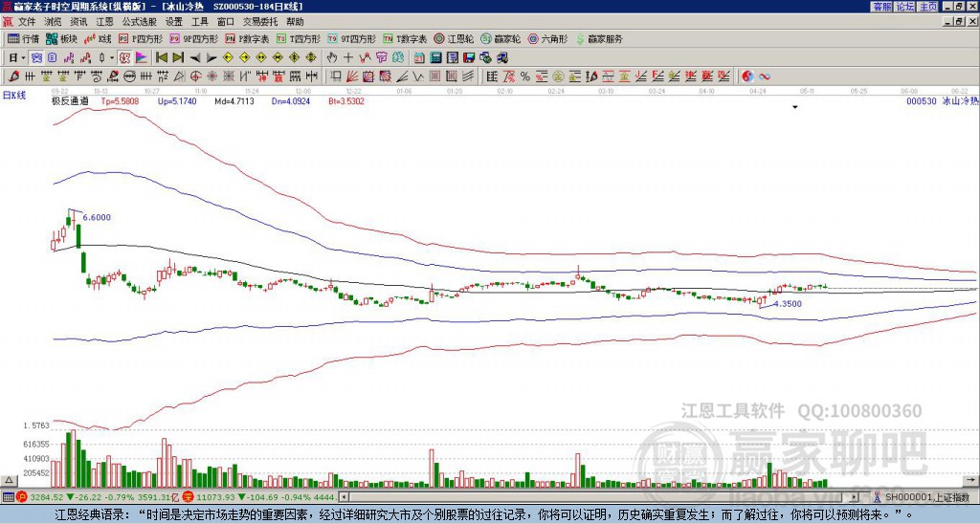The height and width of the screenshot is (524, 980).
Task: Open the 9T四方形 tool
Action: coord(351,38)
